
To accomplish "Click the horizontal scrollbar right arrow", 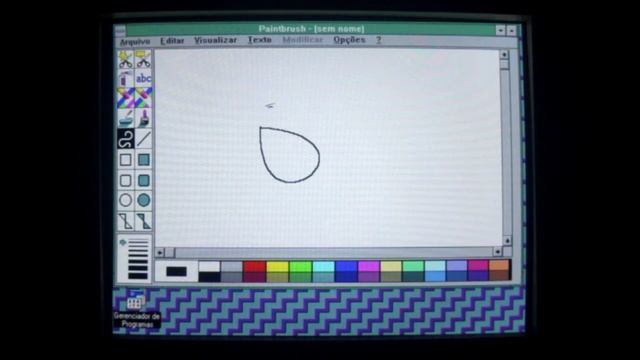I will 497,252.
